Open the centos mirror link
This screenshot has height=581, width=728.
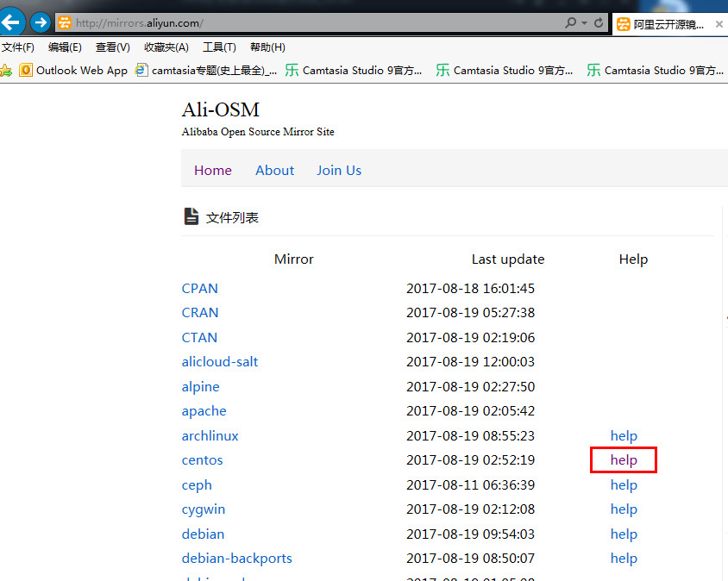click(x=203, y=460)
